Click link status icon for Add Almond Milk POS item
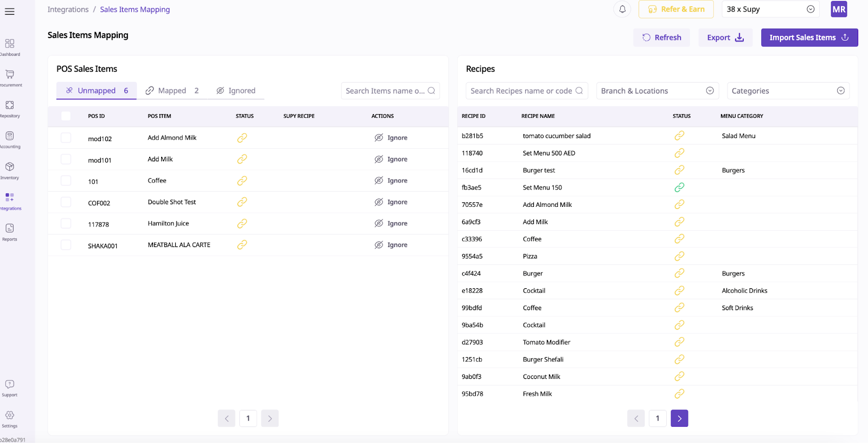The image size is (868, 443). click(242, 138)
